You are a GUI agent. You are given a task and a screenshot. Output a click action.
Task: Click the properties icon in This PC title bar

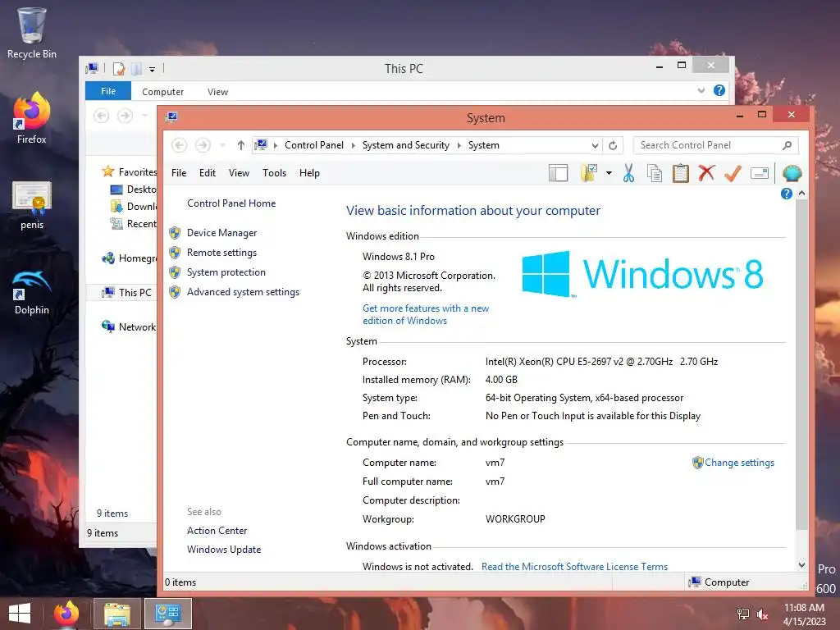(119, 69)
